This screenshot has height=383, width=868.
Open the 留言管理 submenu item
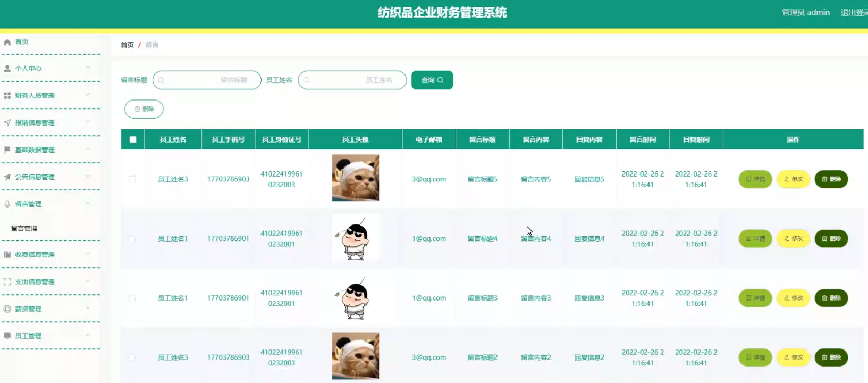coord(24,229)
